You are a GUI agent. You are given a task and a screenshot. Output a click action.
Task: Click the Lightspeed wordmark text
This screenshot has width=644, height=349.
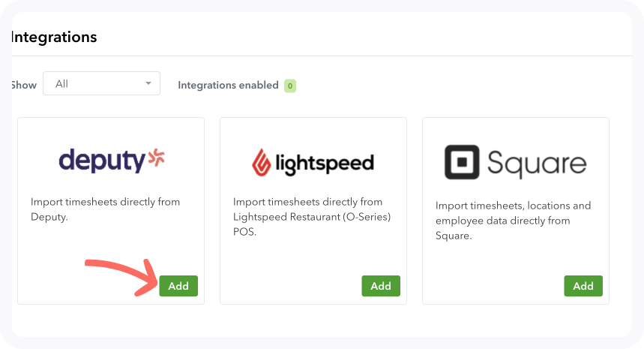pos(324,162)
